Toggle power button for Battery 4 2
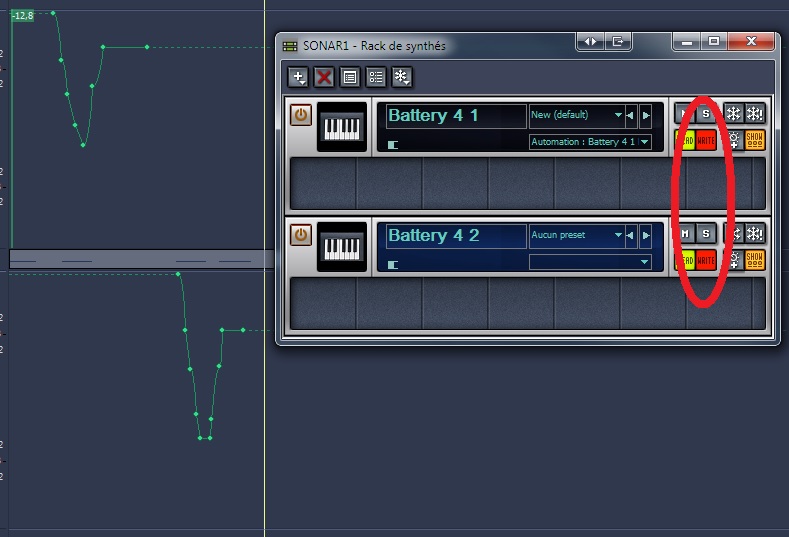Screen dimensions: 789x537 [301, 235]
